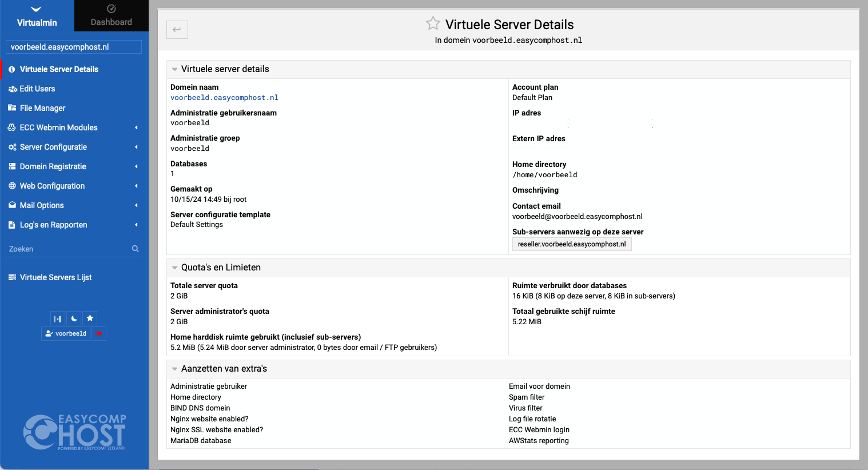Viewport: 868px width, 470px height.
Task: Click the globe icon beside Web Configuration
Action: (x=12, y=186)
